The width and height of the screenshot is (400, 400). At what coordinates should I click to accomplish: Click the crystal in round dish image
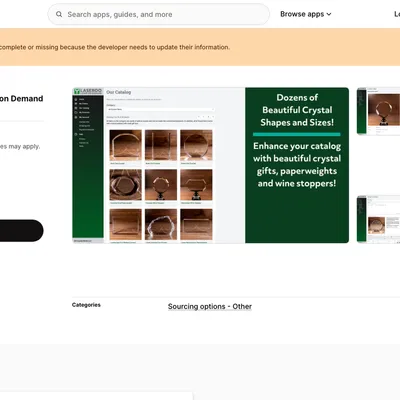click(x=126, y=185)
